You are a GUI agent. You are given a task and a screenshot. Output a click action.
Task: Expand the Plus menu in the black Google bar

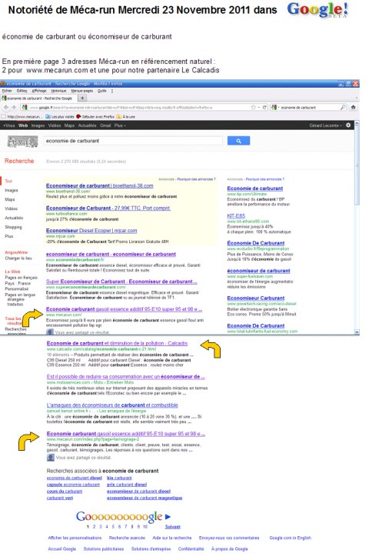pos(120,125)
